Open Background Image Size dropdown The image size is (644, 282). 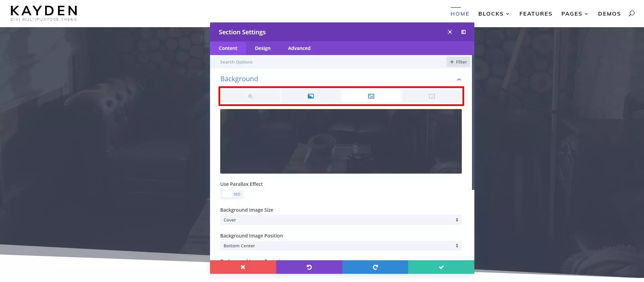click(x=341, y=220)
